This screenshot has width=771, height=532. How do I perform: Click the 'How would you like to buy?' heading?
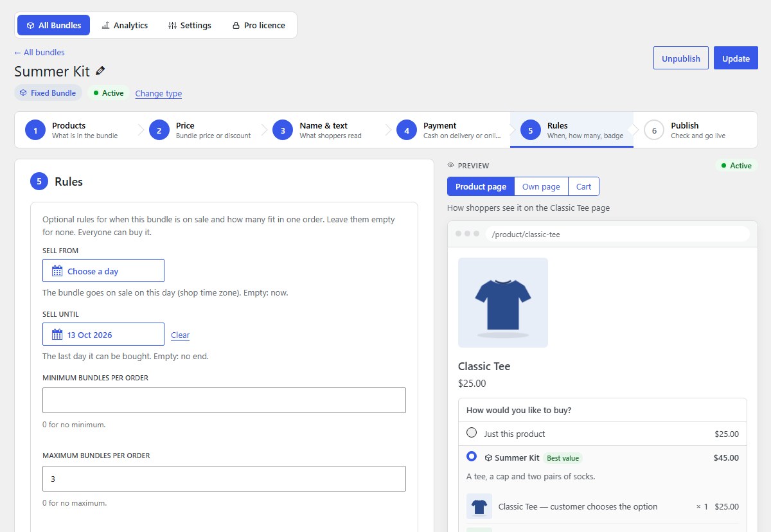tap(518, 410)
